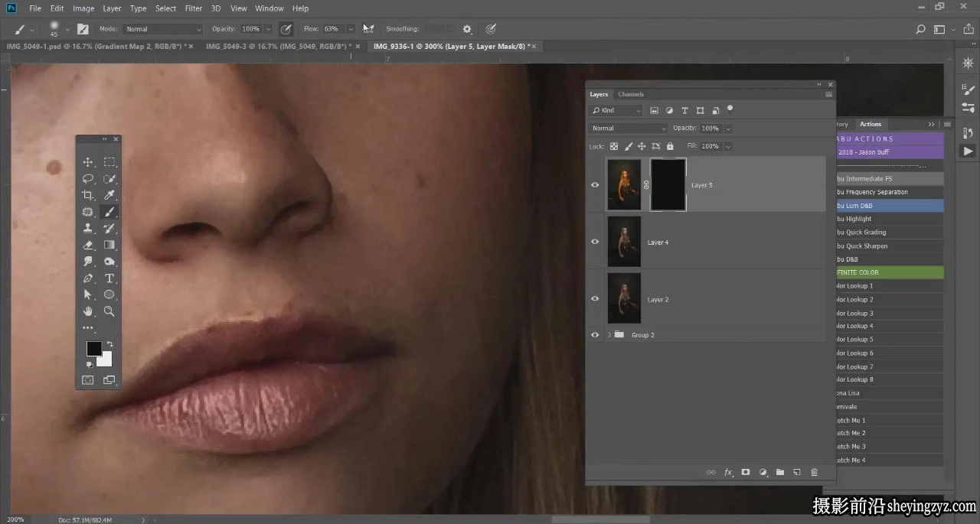This screenshot has width=980, height=524.
Task: Select the Crop tool
Action: (x=88, y=195)
